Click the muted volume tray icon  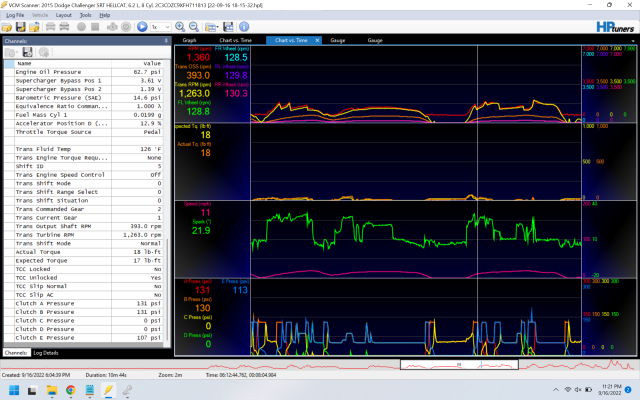578,390
